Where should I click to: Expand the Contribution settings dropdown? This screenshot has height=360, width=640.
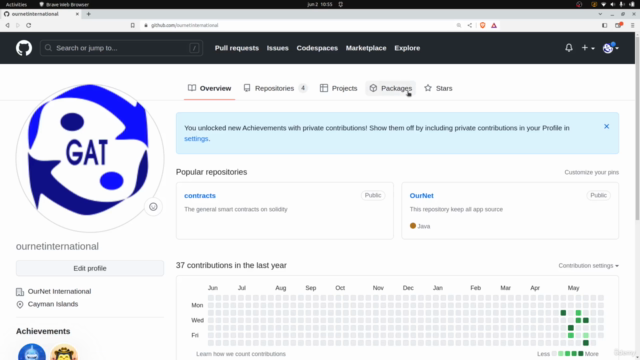[x=588, y=266]
